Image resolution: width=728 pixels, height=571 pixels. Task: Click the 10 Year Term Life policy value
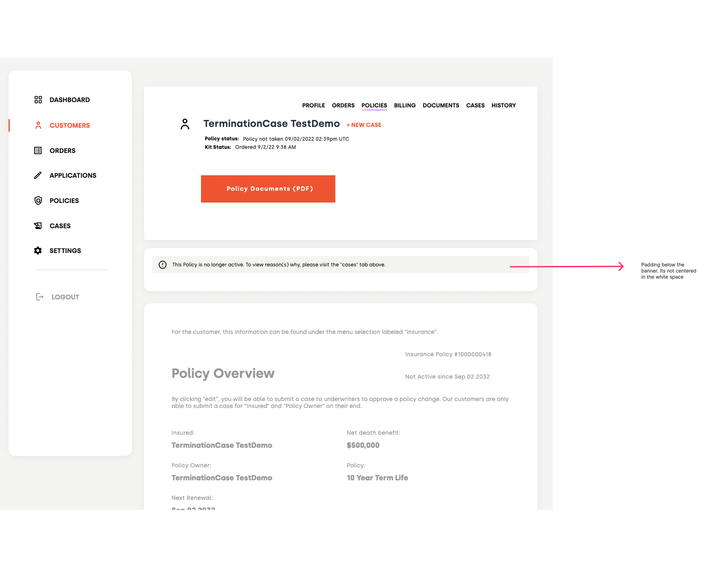click(377, 478)
